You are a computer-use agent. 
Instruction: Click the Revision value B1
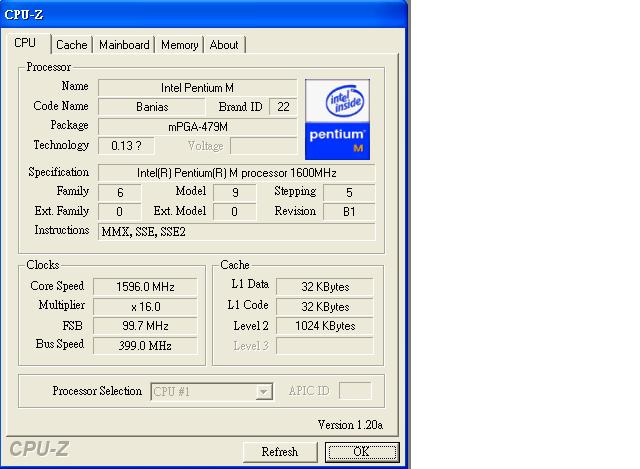[349, 211]
